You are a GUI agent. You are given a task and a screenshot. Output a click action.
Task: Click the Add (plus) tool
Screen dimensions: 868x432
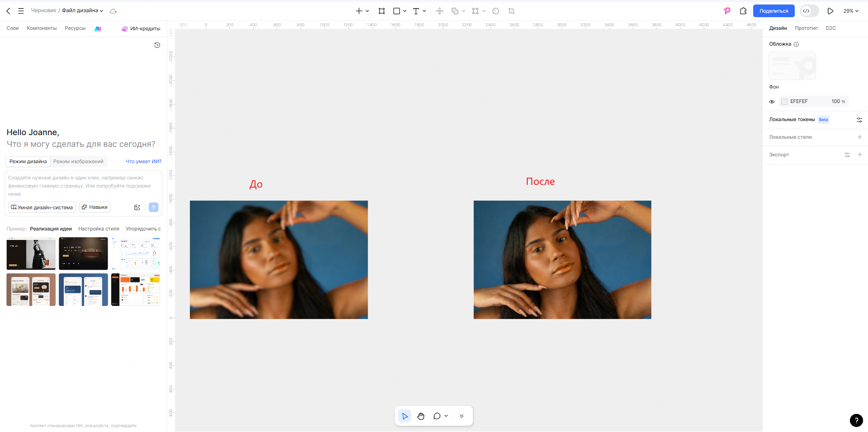(x=359, y=11)
